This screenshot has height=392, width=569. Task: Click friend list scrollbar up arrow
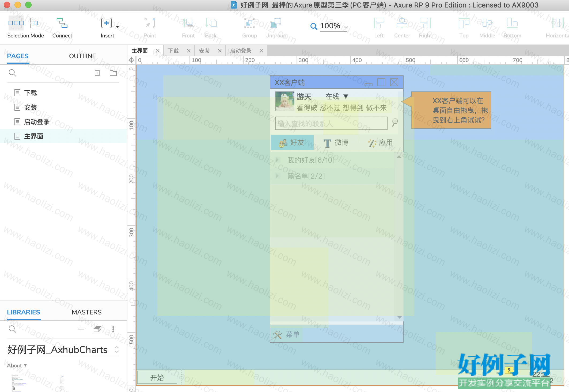(x=399, y=156)
